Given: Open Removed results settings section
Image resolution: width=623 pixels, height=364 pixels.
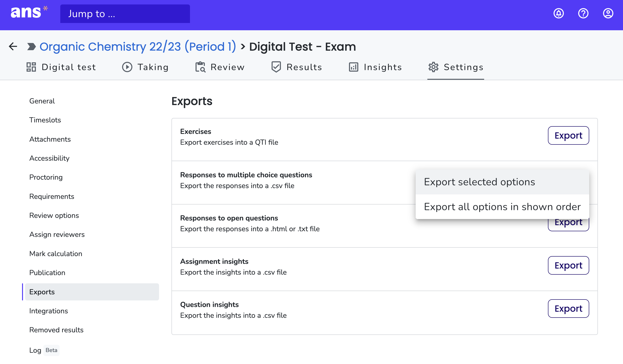Looking at the screenshot, I should (x=56, y=330).
